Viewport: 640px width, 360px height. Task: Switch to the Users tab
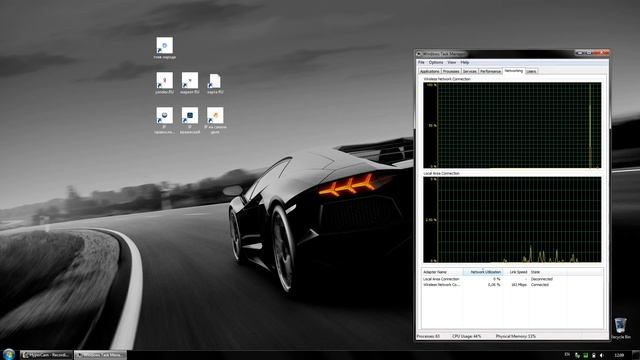tap(531, 71)
